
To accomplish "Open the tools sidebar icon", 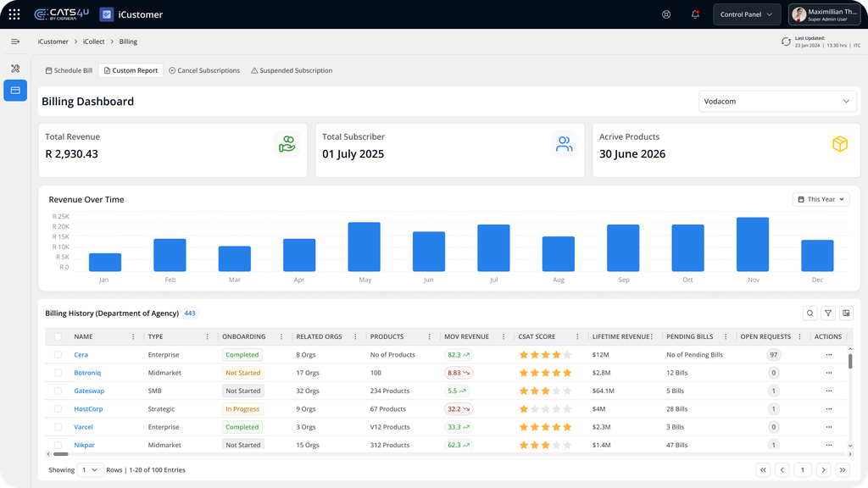I will [x=15, y=69].
